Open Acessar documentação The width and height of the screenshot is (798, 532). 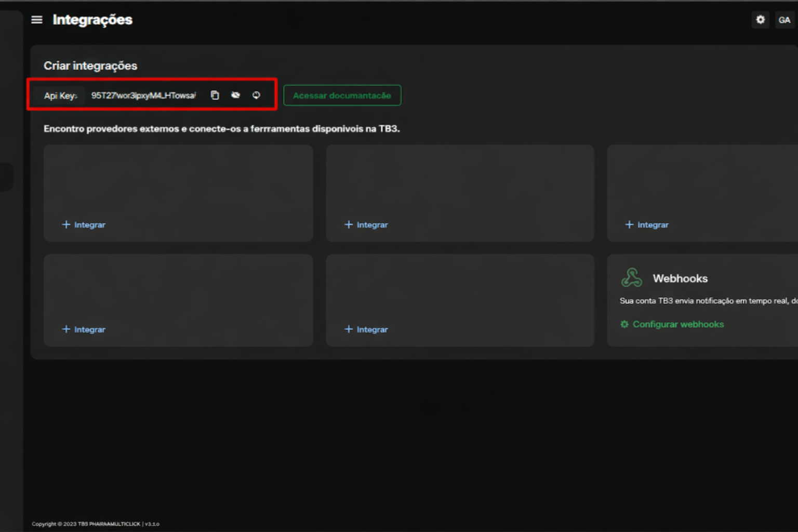[x=342, y=96]
